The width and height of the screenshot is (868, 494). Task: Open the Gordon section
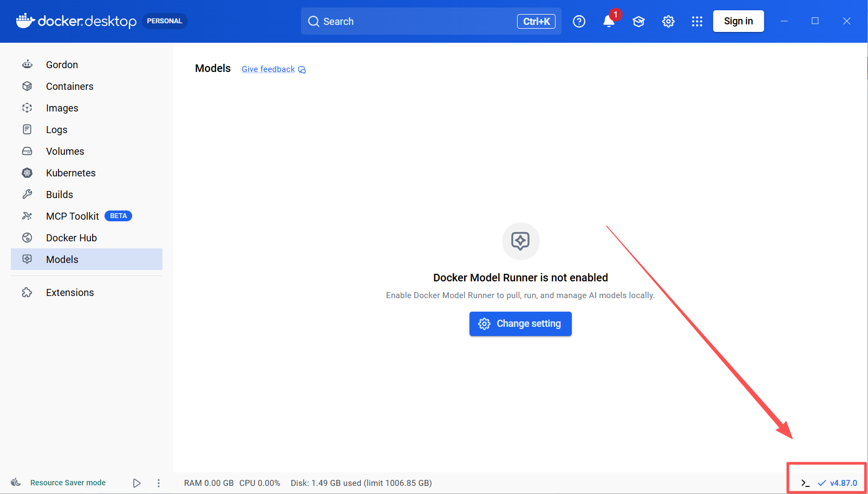click(87, 64)
